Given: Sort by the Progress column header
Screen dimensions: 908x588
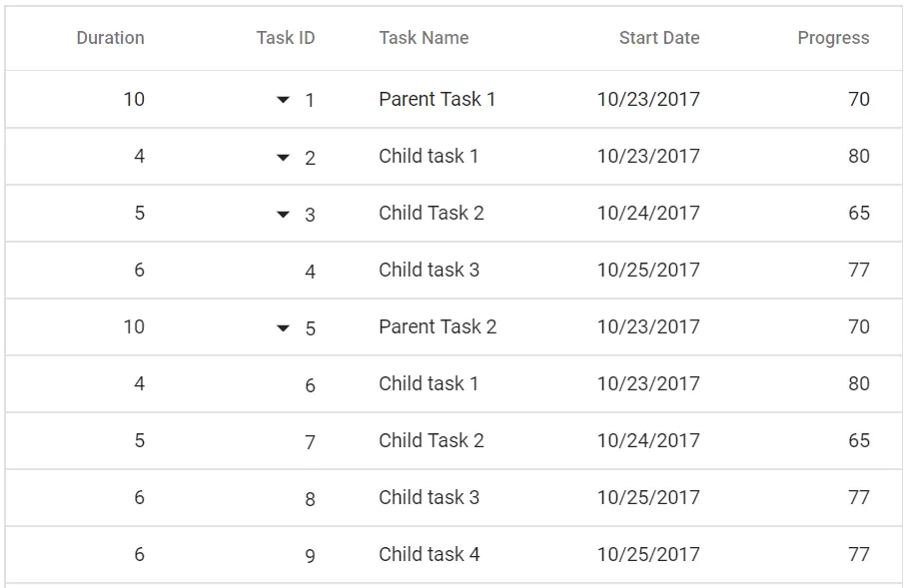Looking at the screenshot, I should [833, 38].
